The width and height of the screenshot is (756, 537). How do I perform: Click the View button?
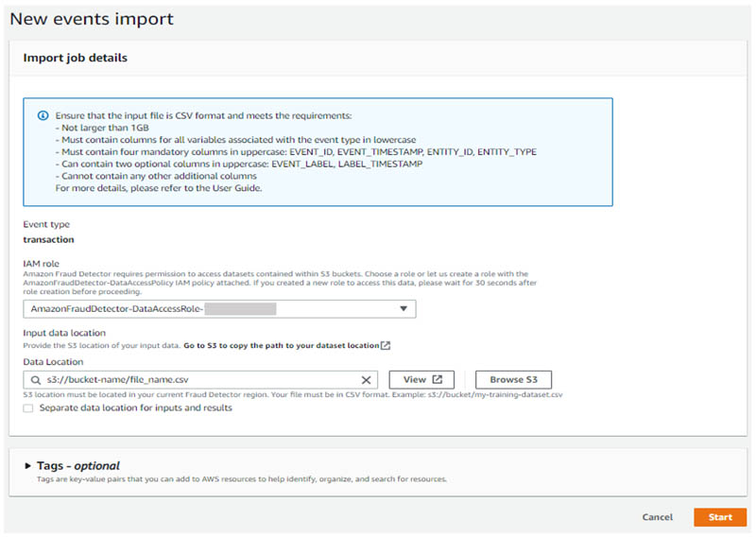(421, 380)
